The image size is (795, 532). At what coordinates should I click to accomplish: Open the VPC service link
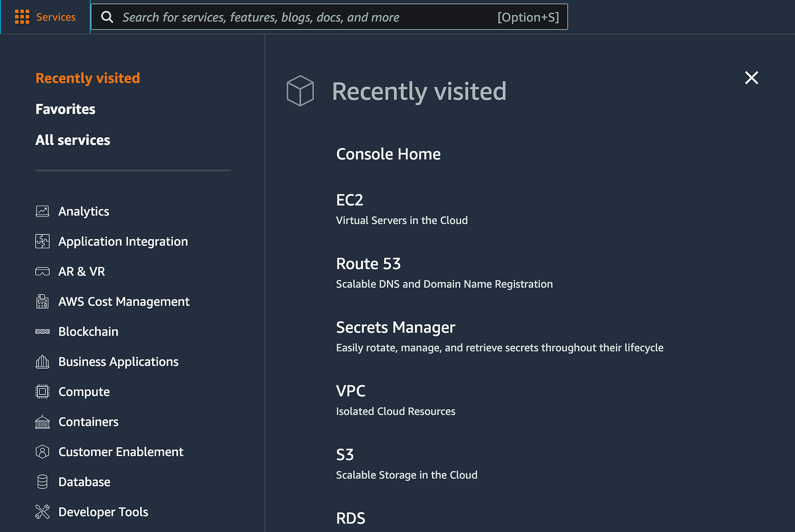pyautogui.click(x=351, y=391)
